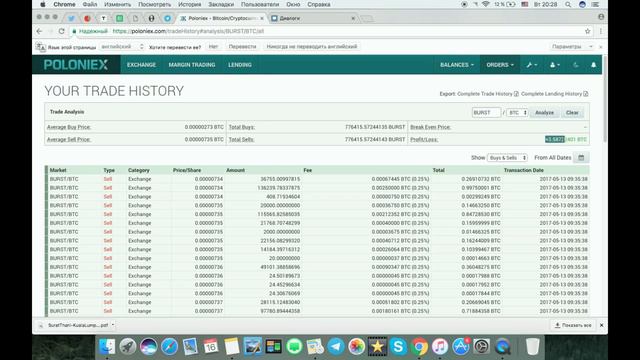This screenshot has height=360, width=640.
Task: Click the Complete Lending History export icon
Action: click(586, 94)
